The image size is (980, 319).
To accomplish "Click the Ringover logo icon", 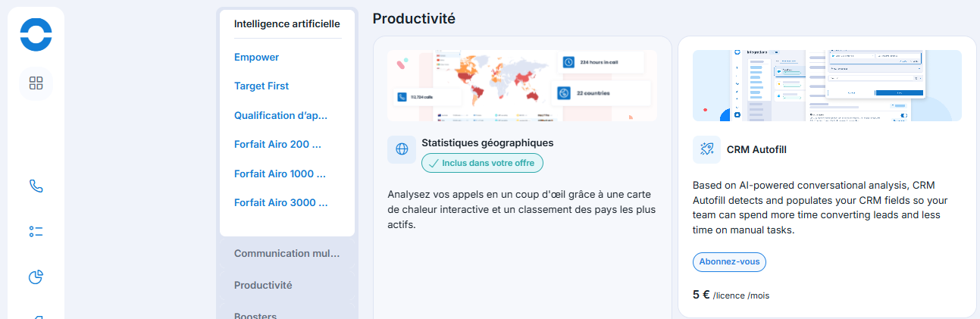I will tap(36, 35).
